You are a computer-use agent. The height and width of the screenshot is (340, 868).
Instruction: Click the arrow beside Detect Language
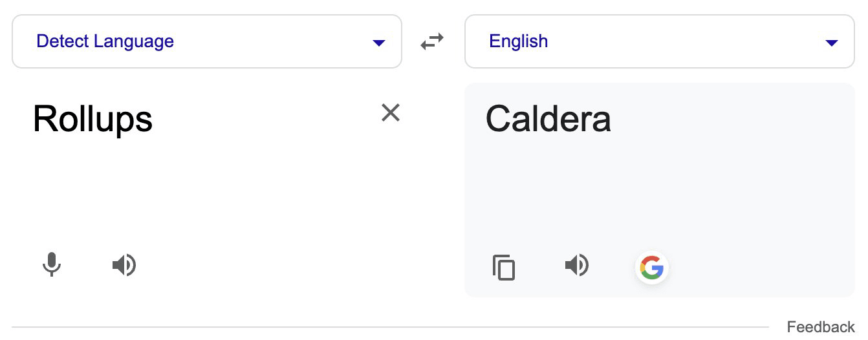[379, 43]
